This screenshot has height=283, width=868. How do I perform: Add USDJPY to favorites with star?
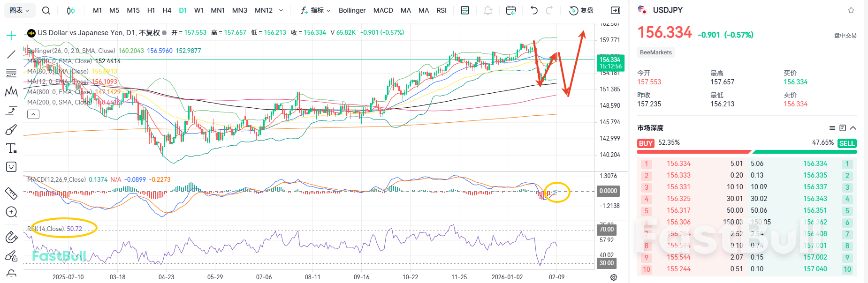click(851, 10)
